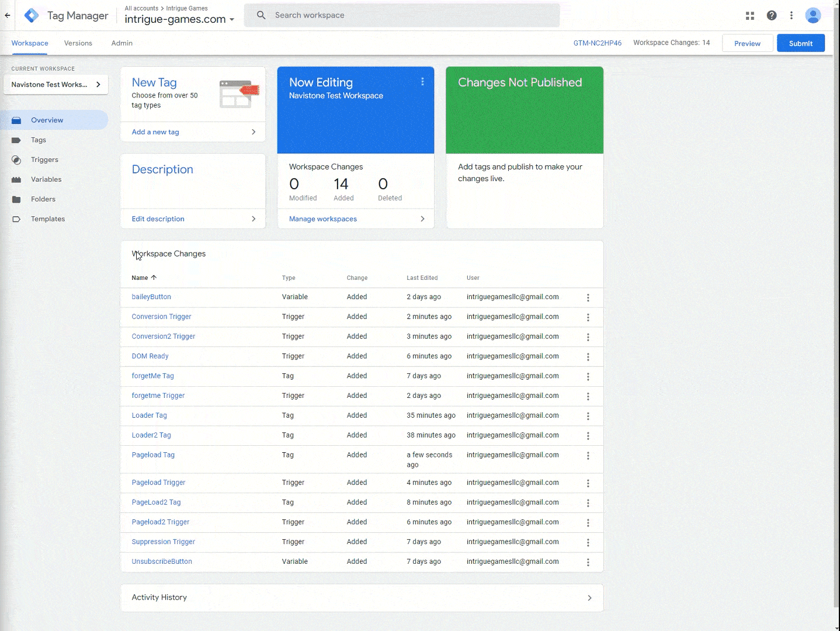The height and width of the screenshot is (631, 840).
Task: Click the user account avatar
Action: click(x=813, y=16)
